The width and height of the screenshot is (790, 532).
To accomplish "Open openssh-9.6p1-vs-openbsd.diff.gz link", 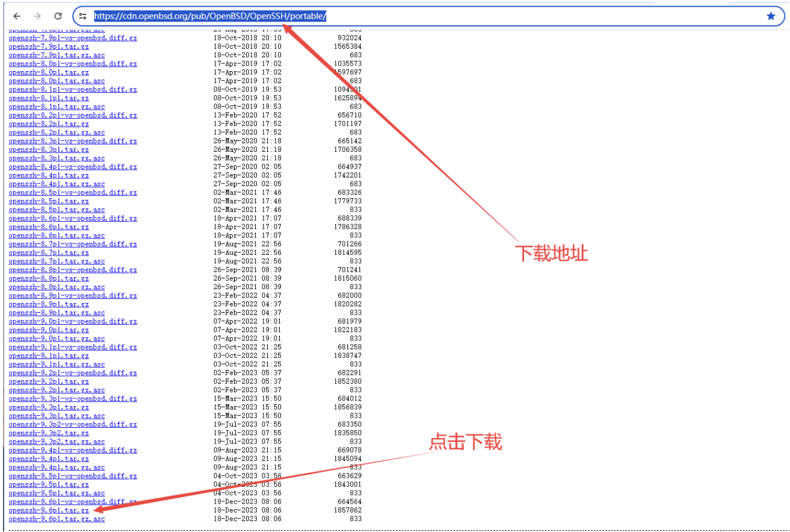I will tap(73, 502).
